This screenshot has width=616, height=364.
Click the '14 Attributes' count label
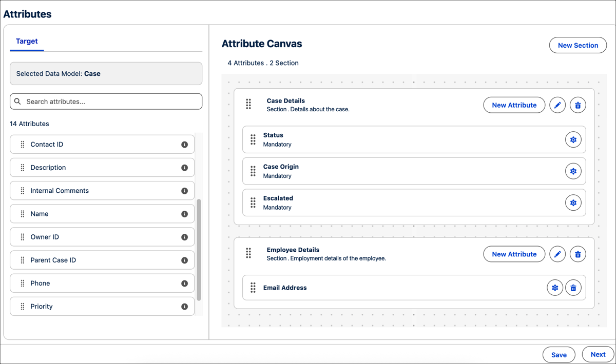click(x=29, y=124)
